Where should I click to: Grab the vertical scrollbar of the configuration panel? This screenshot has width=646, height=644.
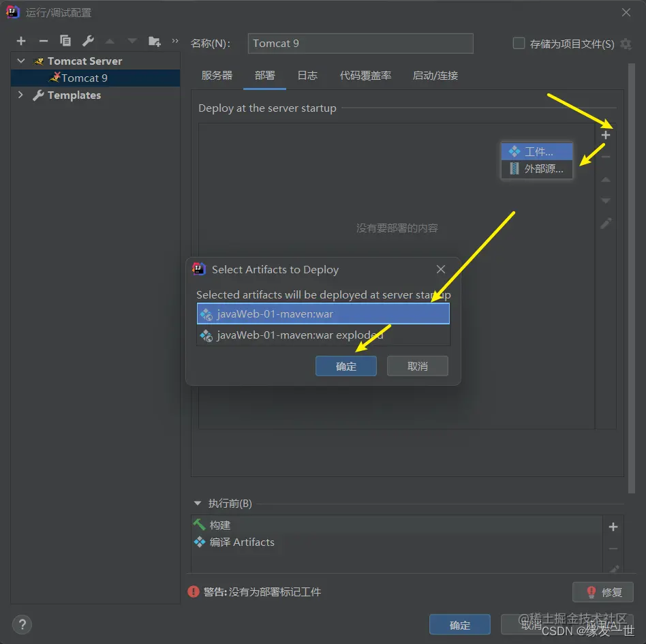pos(631,278)
